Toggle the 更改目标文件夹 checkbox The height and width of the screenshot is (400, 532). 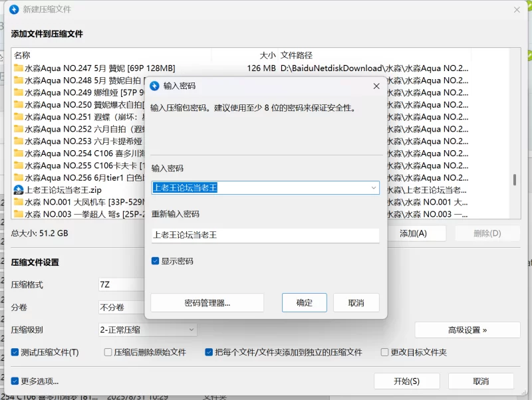click(x=384, y=352)
